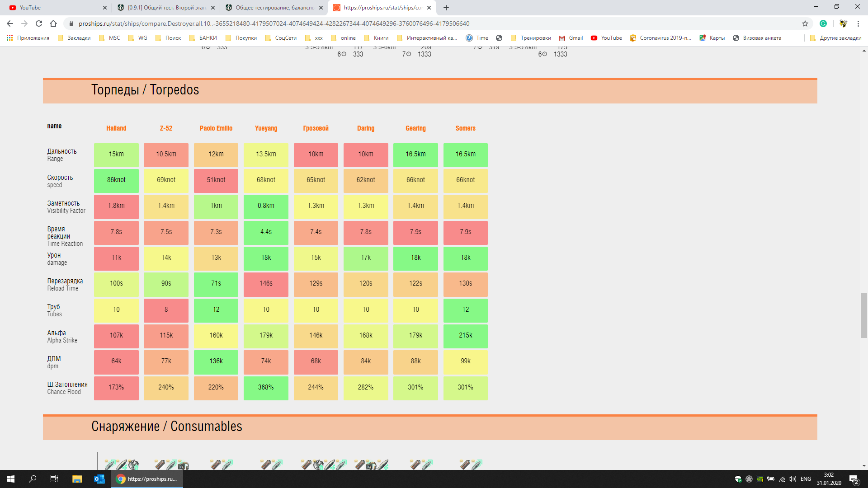Screen dimensions: 868x488
Task: Open Windows taskbar search
Action: [33, 479]
